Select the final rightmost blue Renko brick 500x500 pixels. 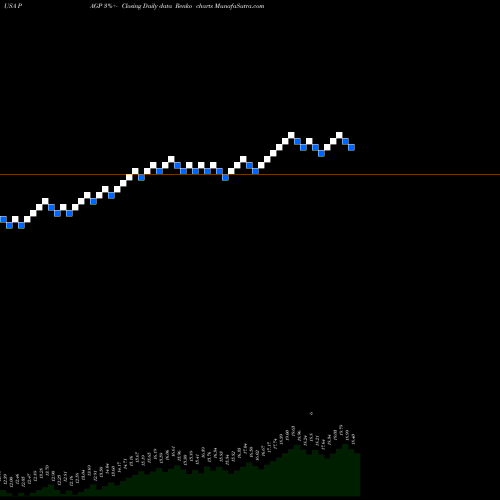coord(351,147)
